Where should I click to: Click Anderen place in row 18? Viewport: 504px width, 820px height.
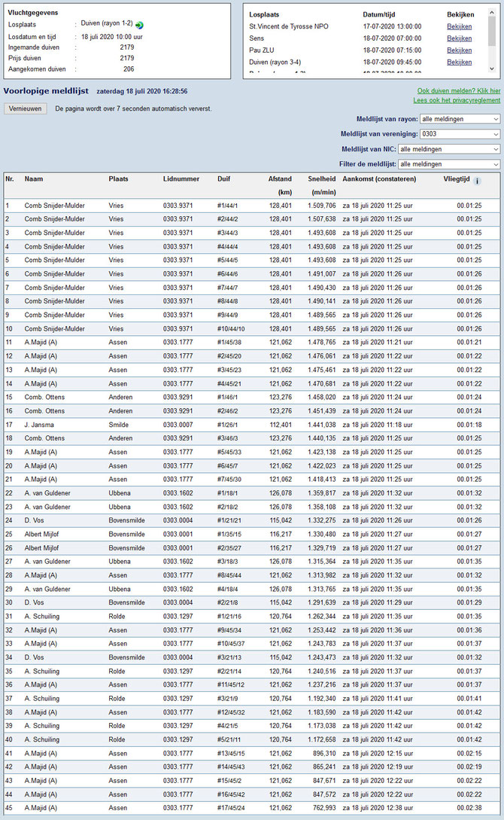[x=120, y=438]
